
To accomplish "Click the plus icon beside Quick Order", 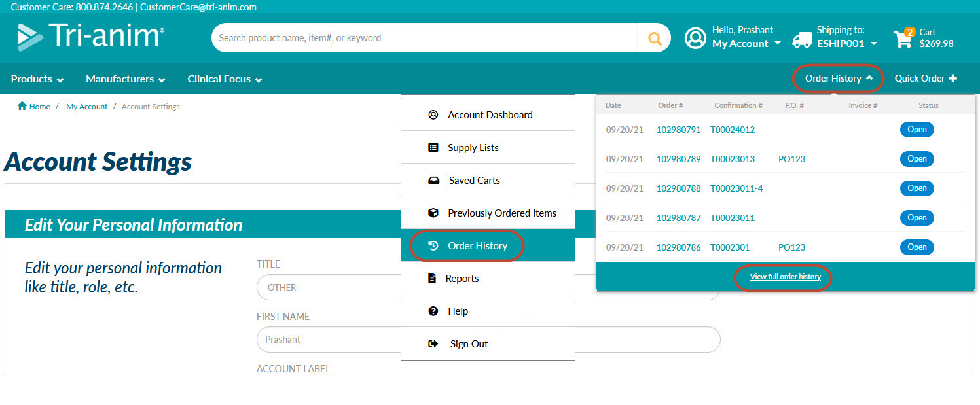I will pos(953,79).
